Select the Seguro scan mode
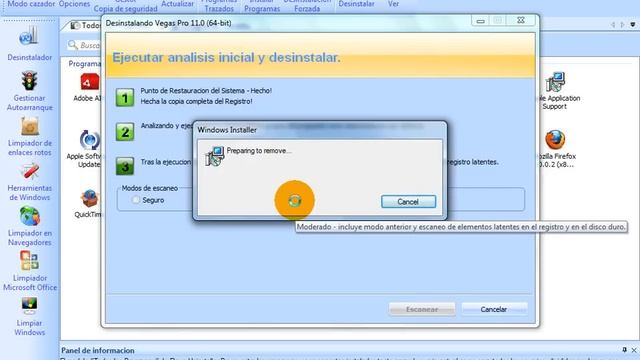This screenshot has width=640, height=360. 136,200
